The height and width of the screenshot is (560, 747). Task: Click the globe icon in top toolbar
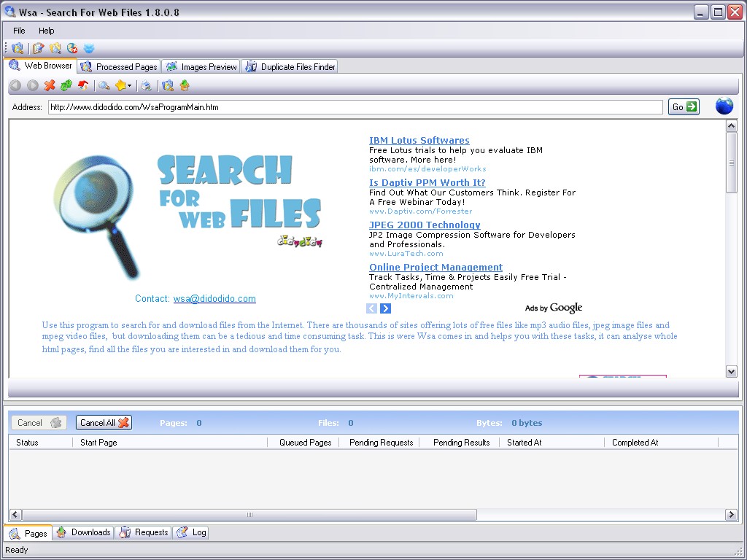tap(72, 48)
